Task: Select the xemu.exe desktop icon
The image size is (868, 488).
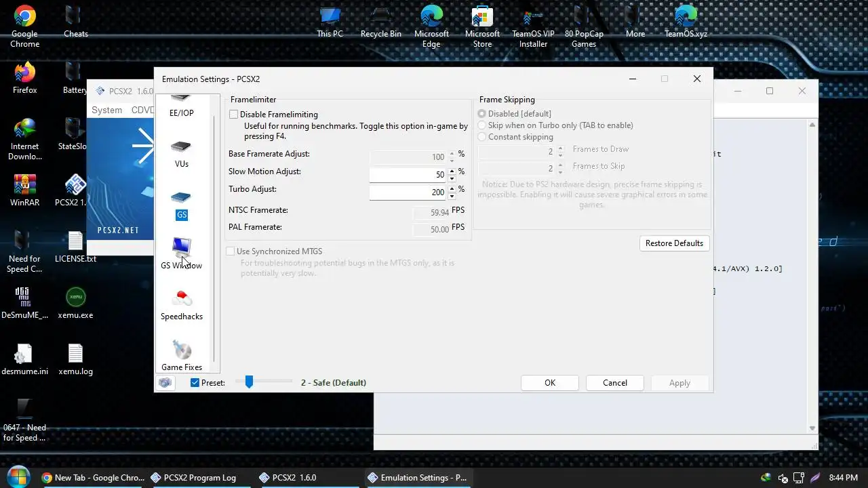Action: tap(75, 303)
